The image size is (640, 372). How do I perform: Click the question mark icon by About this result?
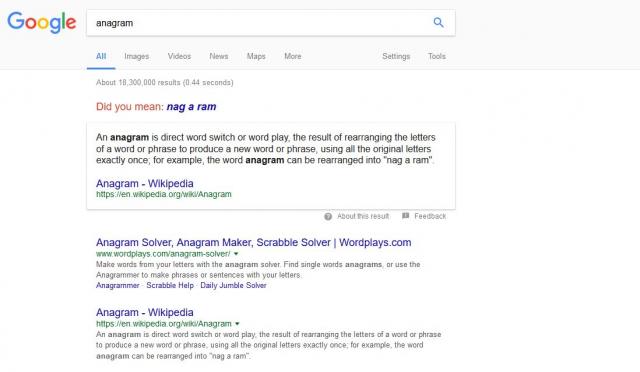click(x=328, y=216)
